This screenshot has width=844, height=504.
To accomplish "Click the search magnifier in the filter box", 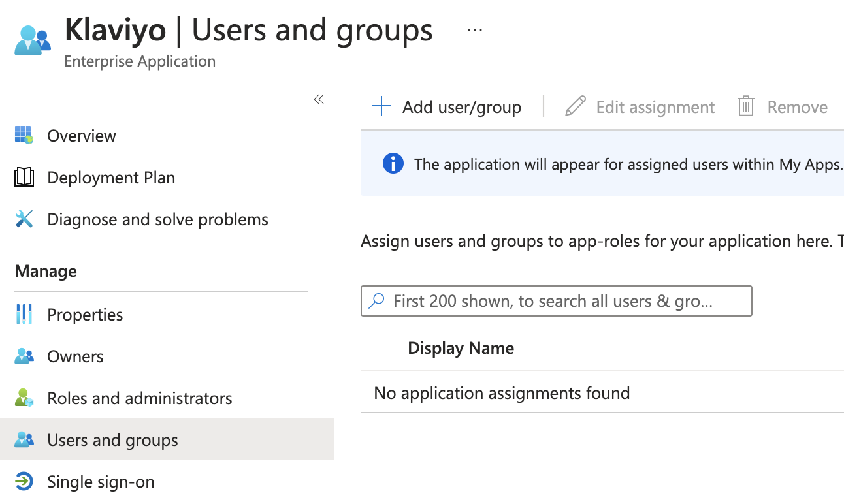I will coord(376,301).
